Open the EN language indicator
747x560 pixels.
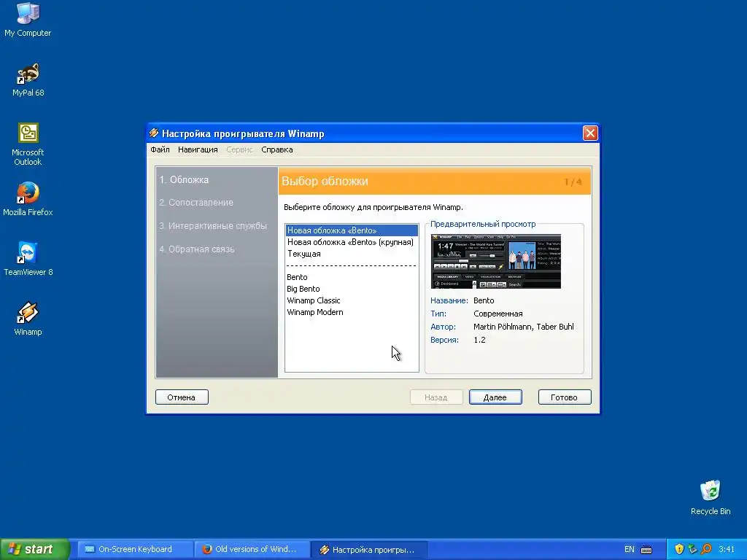630,550
